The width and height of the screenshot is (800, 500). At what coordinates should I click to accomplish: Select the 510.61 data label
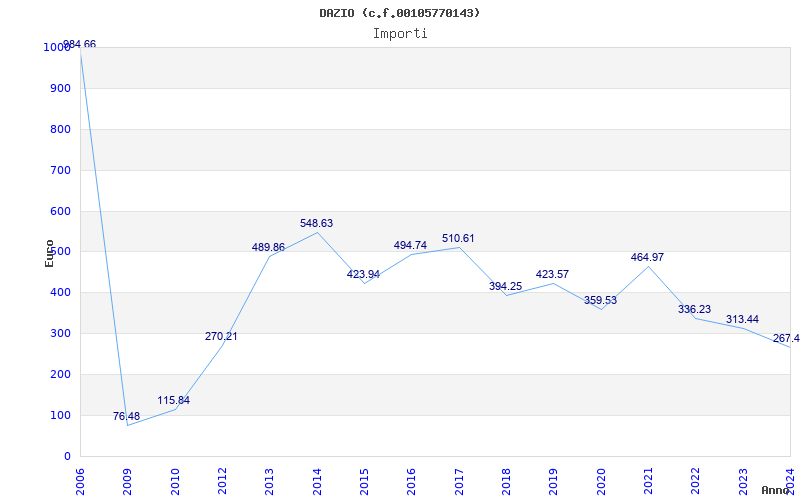tap(458, 238)
